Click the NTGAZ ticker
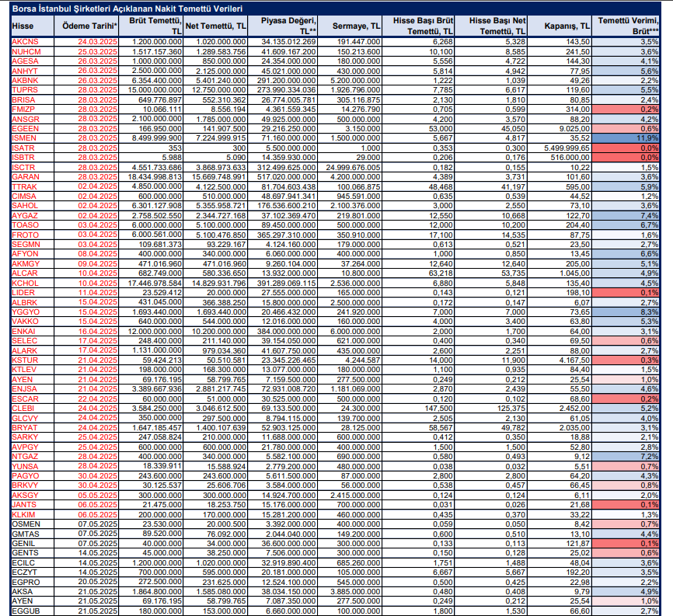This screenshot has width=673, height=616. coord(25,457)
